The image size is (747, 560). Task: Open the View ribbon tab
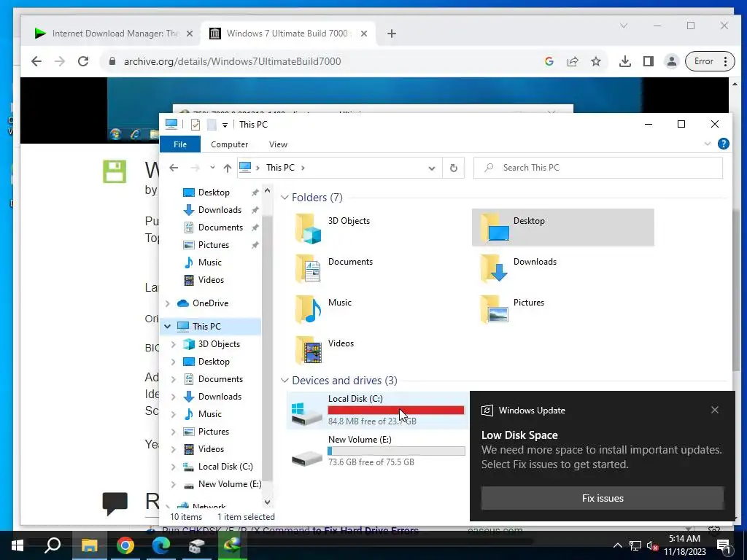pos(278,144)
